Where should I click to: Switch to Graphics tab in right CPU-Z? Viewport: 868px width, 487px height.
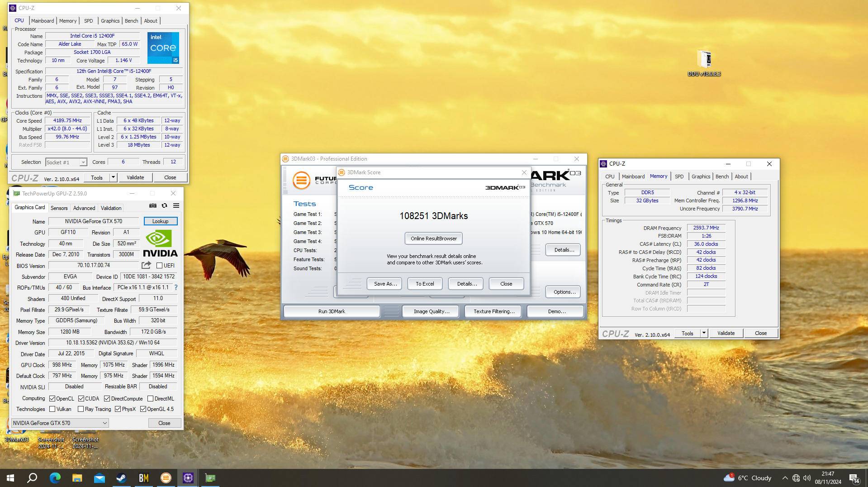[x=701, y=177]
